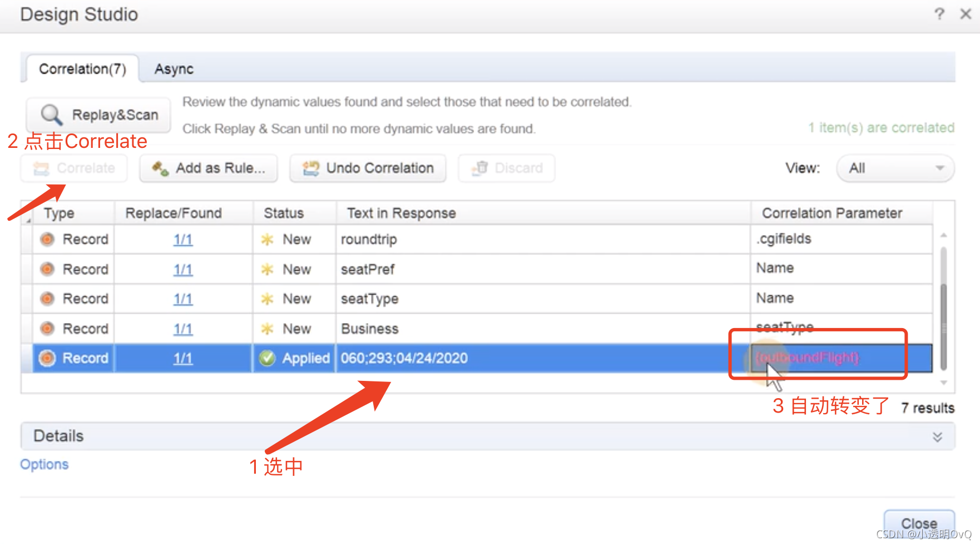Viewport: 980px width, 546px height.
Task: Click the Status column header
Action: pyautogui.click(x=294, y=213)
